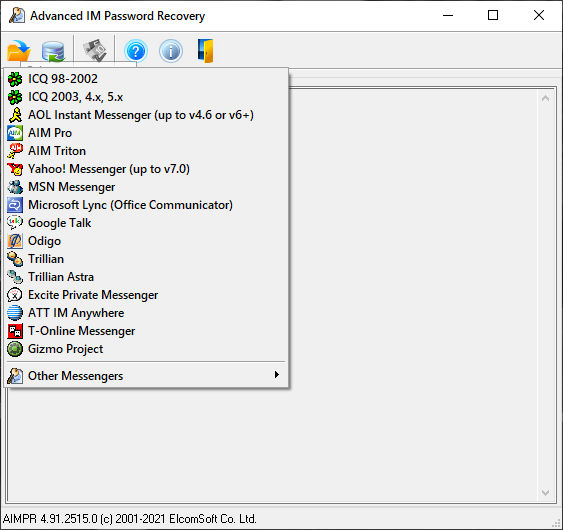Open the About info icon
Image resolution: width=563 pixels, height=530 pixels.
click(171, 51)
